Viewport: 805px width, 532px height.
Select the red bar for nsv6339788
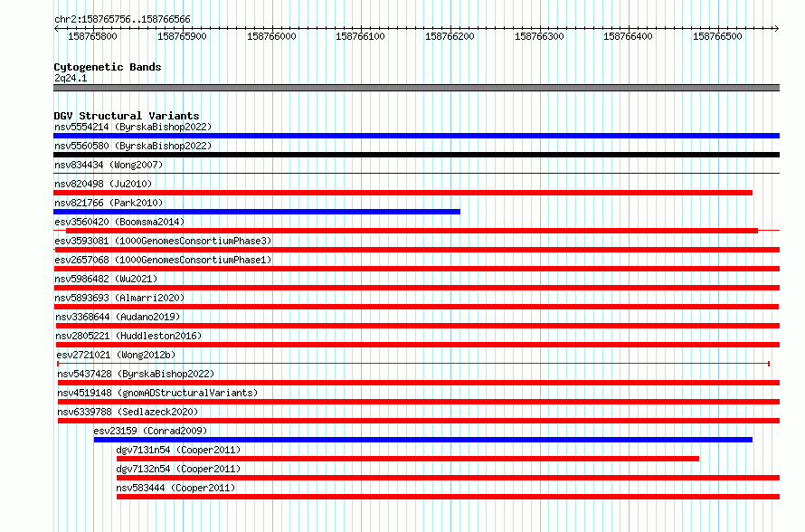tap(419, 421)
